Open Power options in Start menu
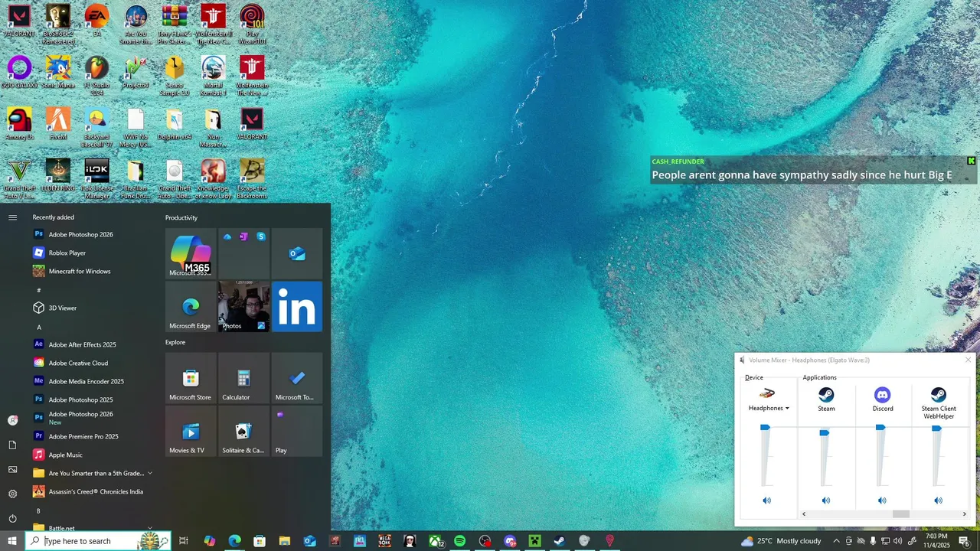 [x=12, y=518]
